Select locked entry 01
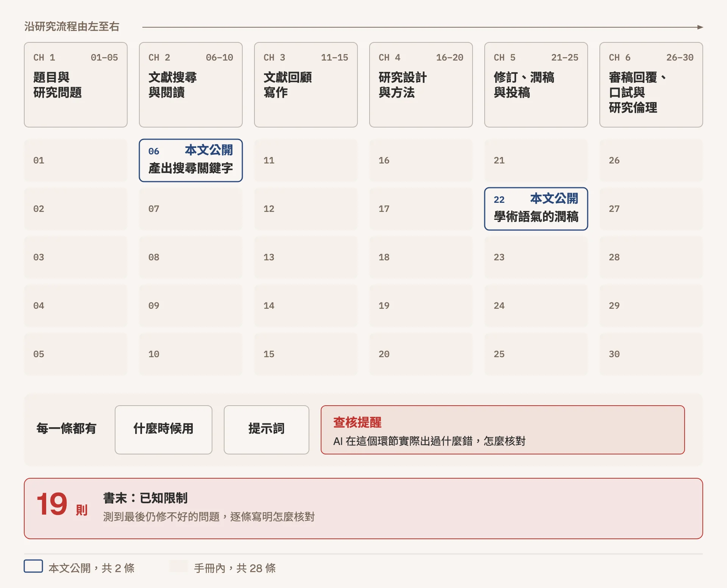Viewport: 727px width, 588px height. (76, 160)
